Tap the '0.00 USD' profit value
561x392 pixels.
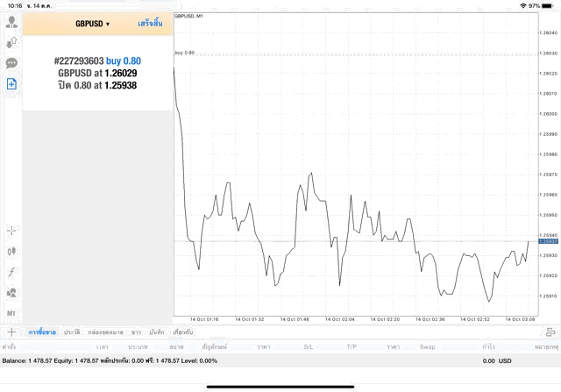point(497,360)
